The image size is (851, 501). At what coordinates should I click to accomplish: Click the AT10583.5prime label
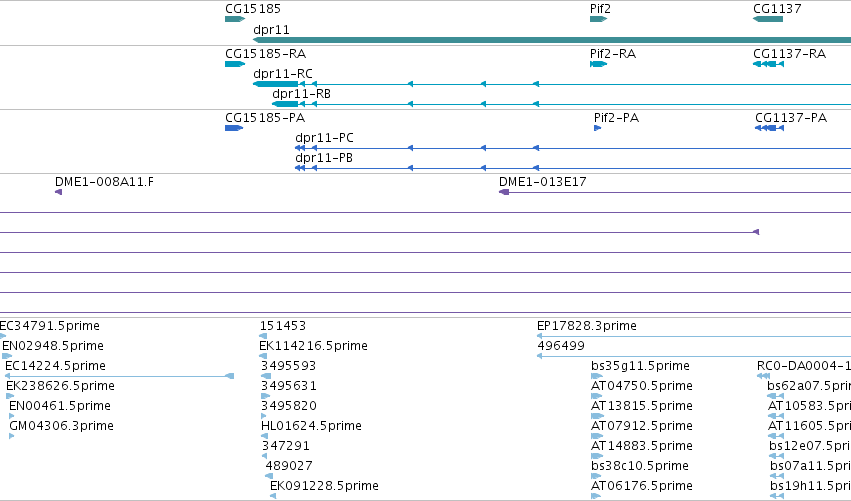point(809,406)
